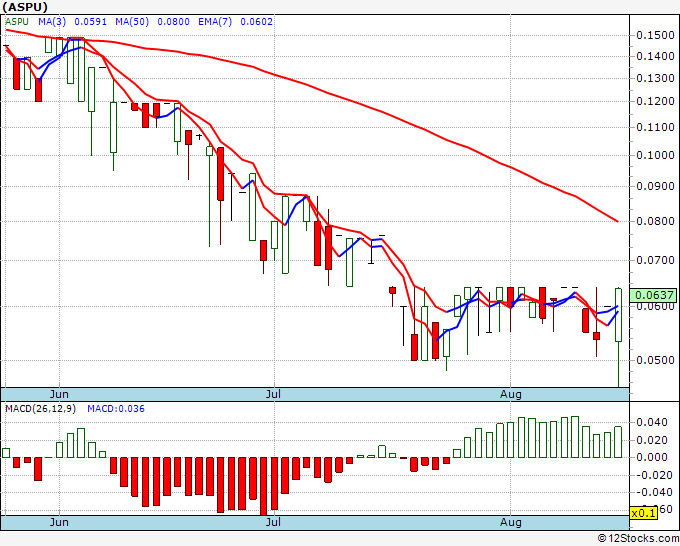680x546 pixels.
Task: Click the Aug label on price chart axis
Action: [x=510, y=394]
